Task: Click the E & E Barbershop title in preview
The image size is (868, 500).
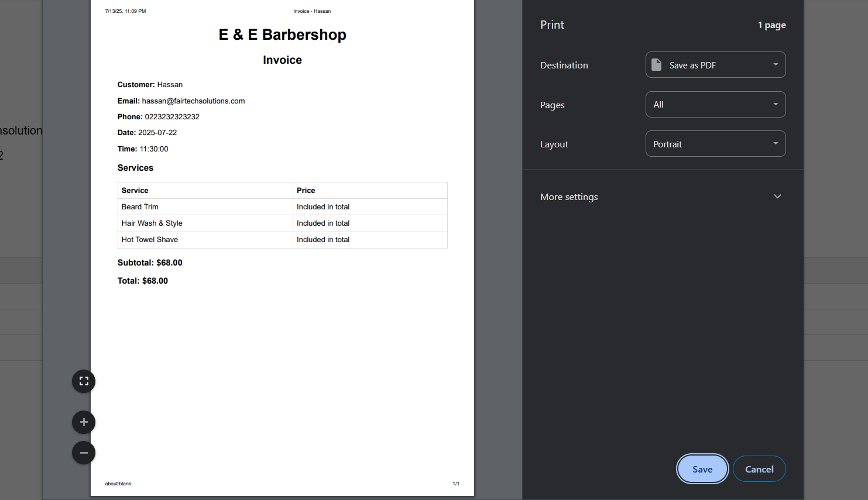Action: tap(282, 35)
